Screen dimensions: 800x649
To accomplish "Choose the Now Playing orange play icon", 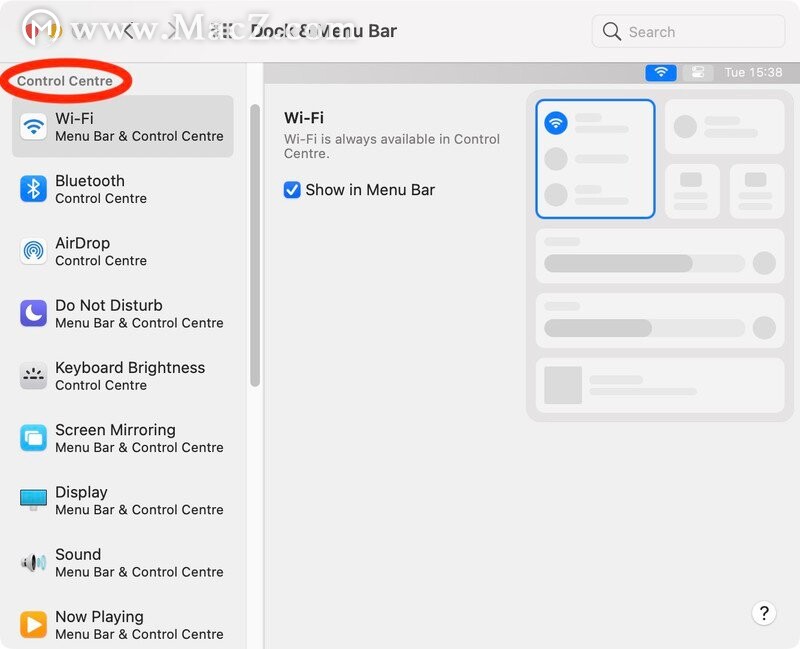I will pyautogui.click(x=34, y=624).
